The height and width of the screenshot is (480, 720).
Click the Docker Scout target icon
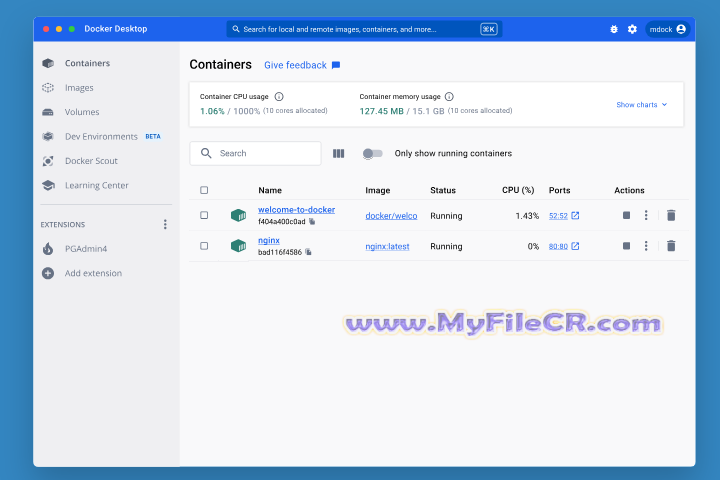pyautogui.click(x=48, y=161)
